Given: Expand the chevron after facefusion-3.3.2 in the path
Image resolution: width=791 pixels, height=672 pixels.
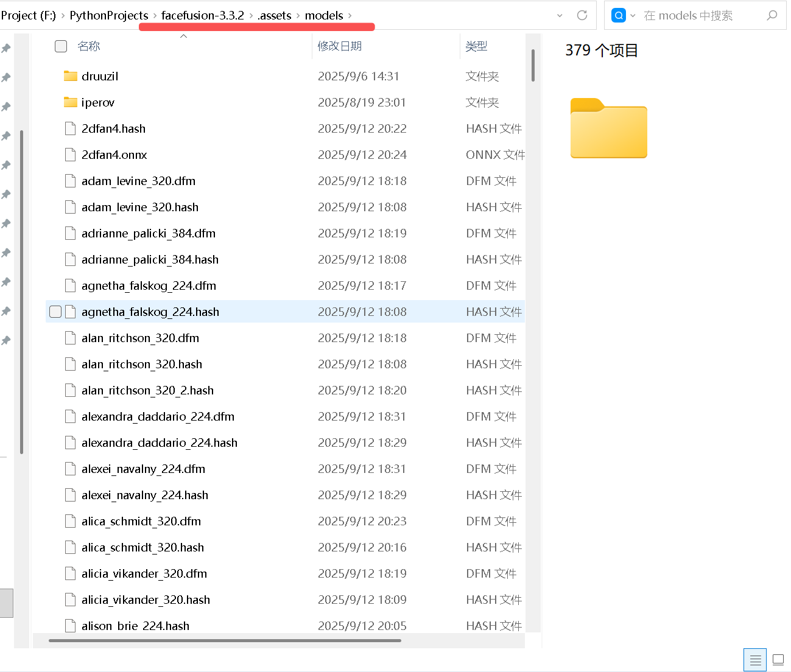Looking at the screenshot, I should (251, 15).
